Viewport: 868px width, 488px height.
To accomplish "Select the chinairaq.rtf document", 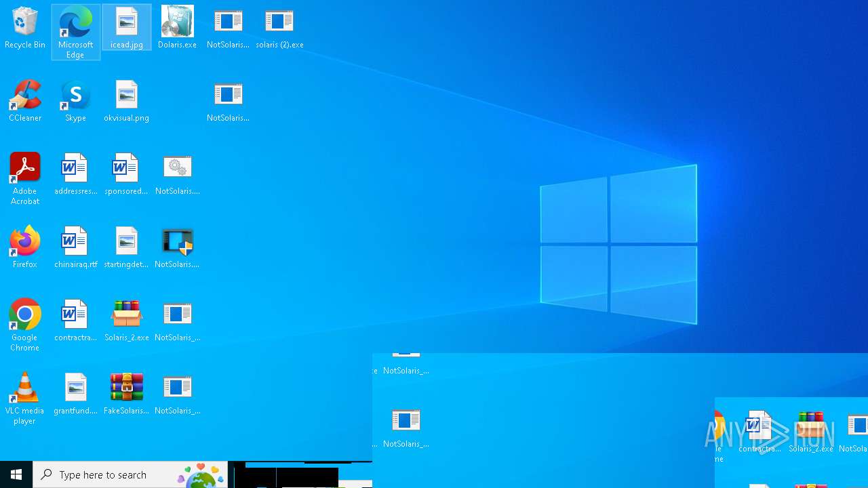I will [x=75, y=248].
